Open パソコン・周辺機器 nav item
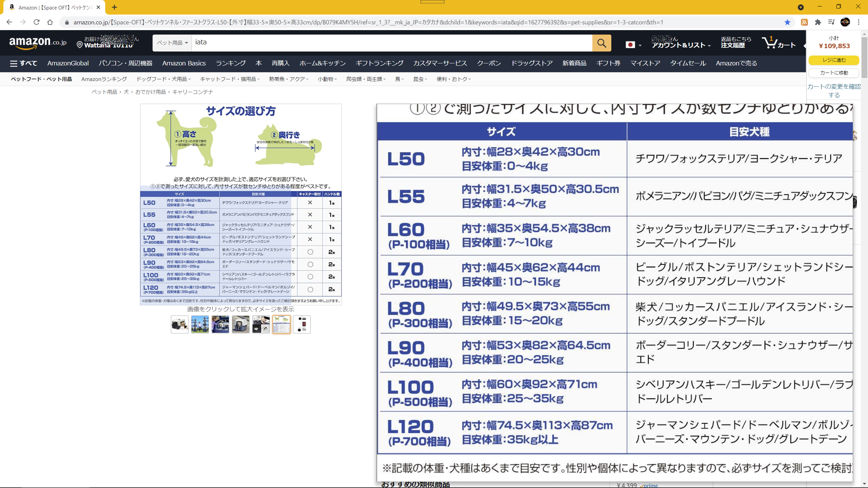The image size is (868, 488). tap(125, 63)
